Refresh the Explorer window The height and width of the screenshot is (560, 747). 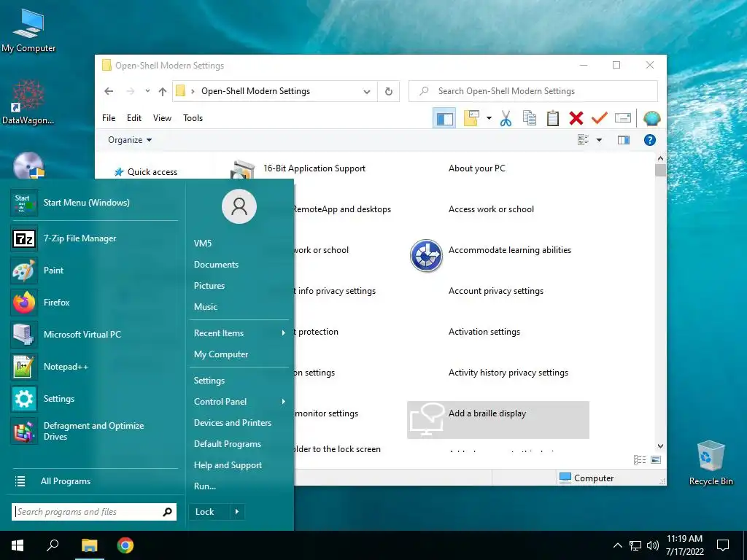pyautogui.click(x=389, y=91)
